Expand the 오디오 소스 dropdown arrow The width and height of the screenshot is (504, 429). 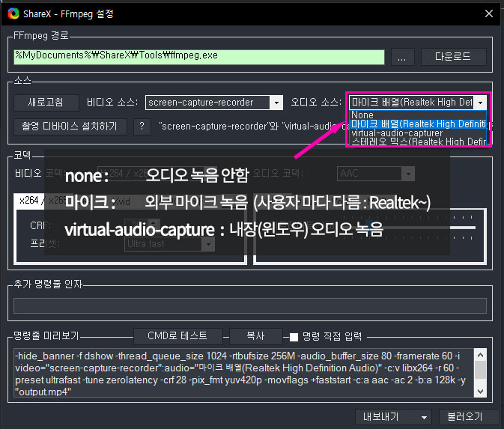click(480, 103)
